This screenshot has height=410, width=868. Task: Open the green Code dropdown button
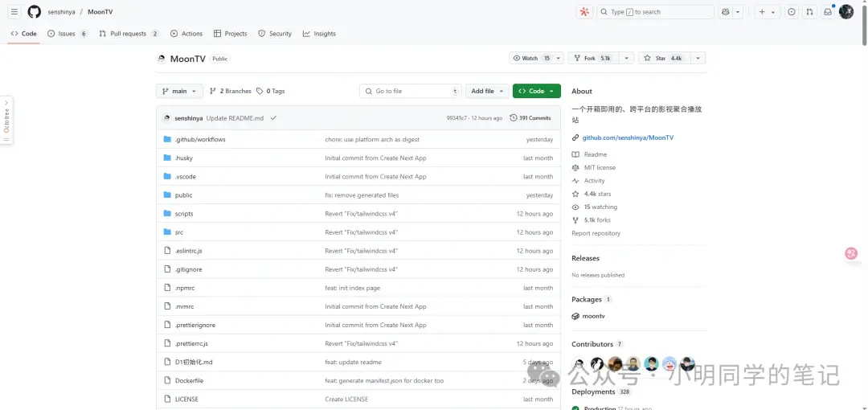click(536, 91)
